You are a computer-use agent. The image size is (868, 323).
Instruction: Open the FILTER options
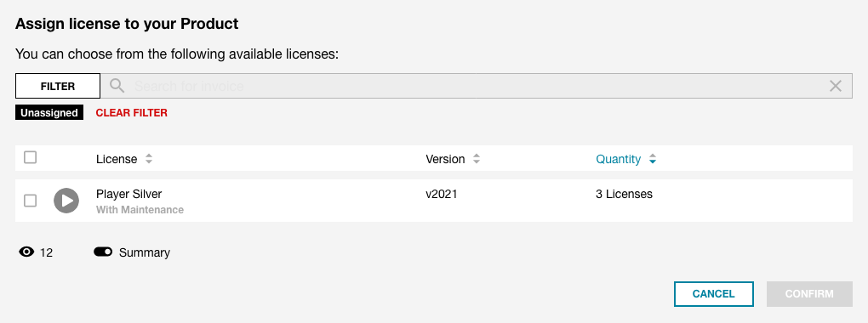(x=58, y=86)
